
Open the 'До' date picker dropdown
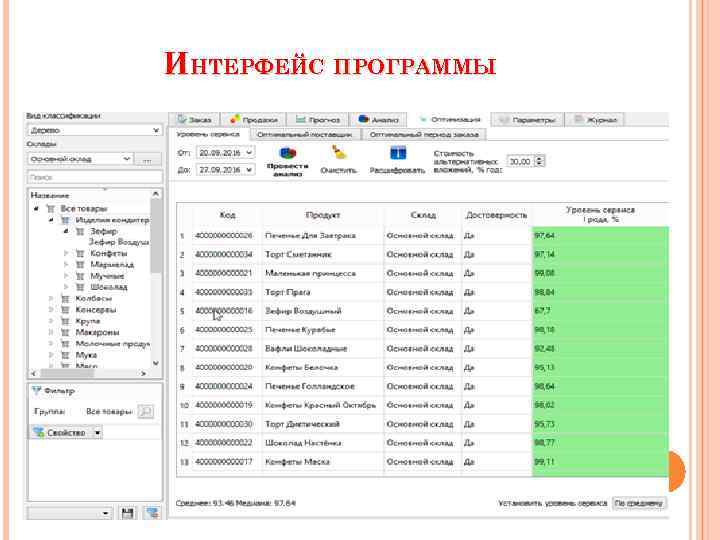[249, 169]
